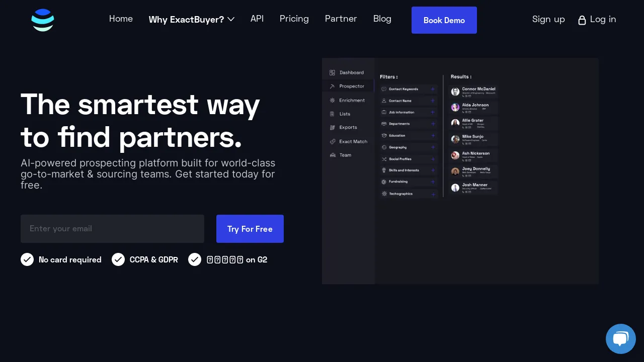Viewport: 644px width, 362px height.
Task: Expand the Fundraising filter plus
Action: click(433, 182)
